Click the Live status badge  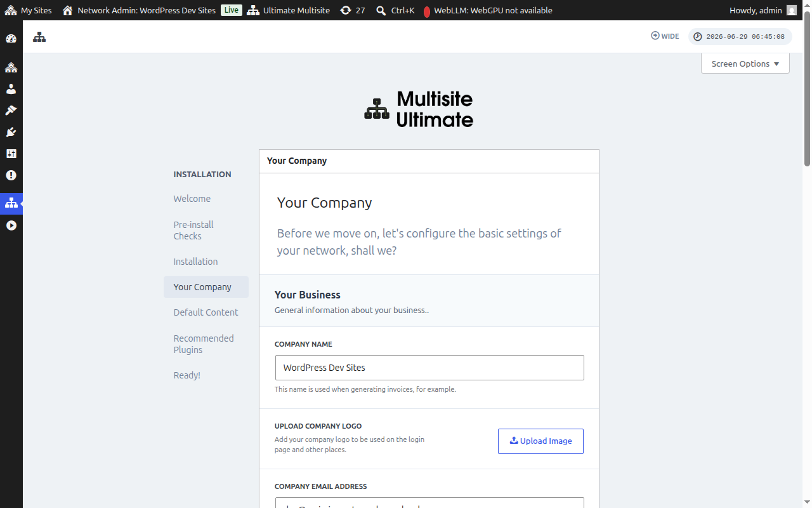click(232, 10)
